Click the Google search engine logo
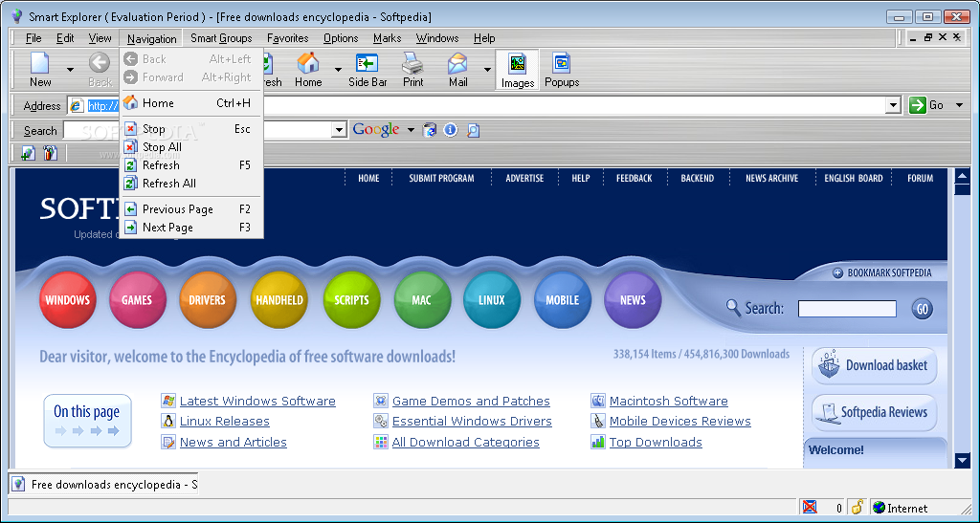 point(375,129)
